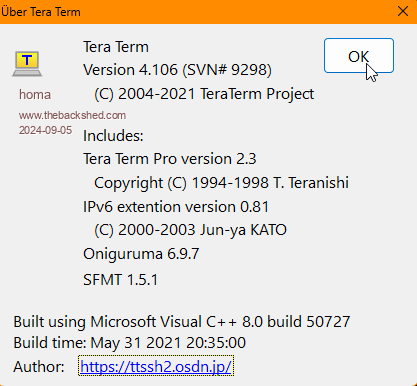Click the Built using Microsoft Visual C++ line

click(182, 322)
